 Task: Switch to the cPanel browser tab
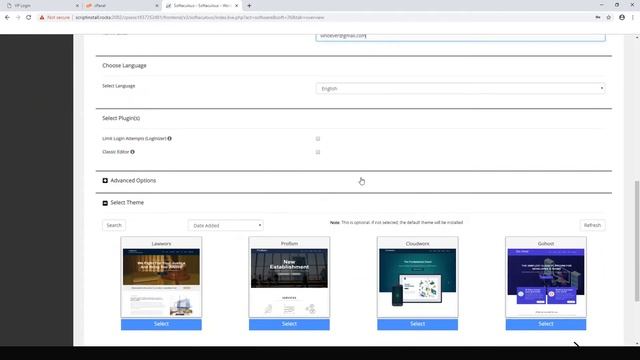coord(121,6)
